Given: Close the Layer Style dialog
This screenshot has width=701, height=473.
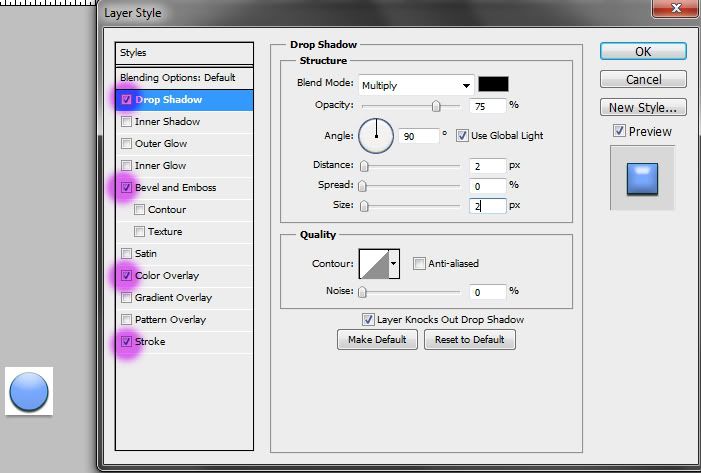Looking at the screenshot, I should [x=676, y=8].
